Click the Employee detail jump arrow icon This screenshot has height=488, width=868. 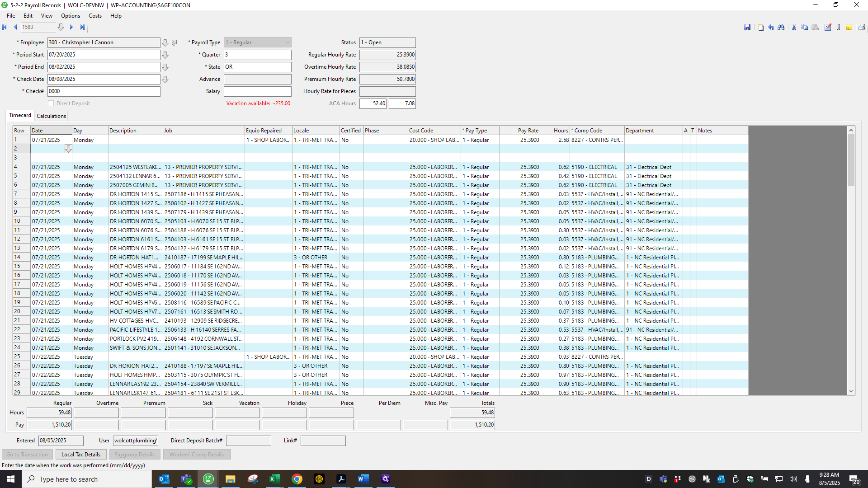[x=175, y=42]
